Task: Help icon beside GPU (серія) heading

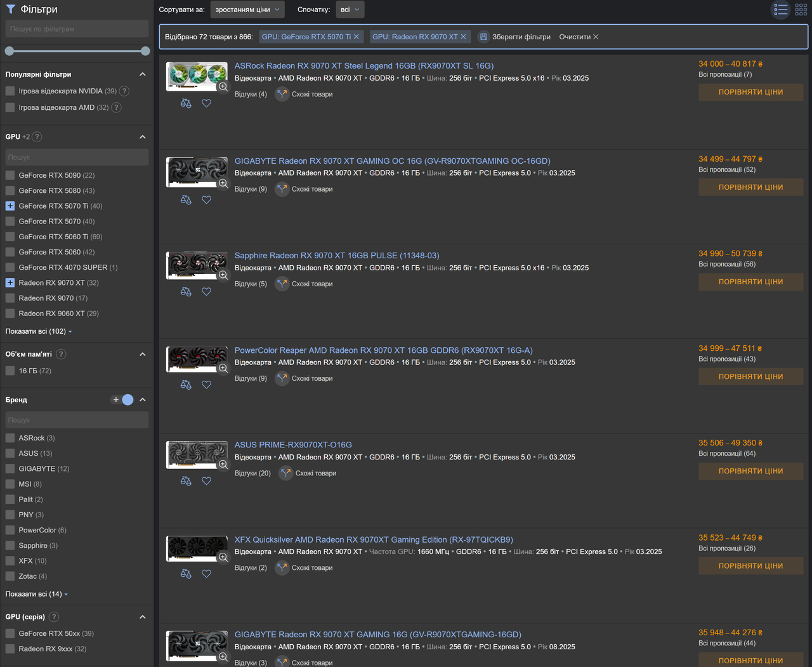Action: 54,617
